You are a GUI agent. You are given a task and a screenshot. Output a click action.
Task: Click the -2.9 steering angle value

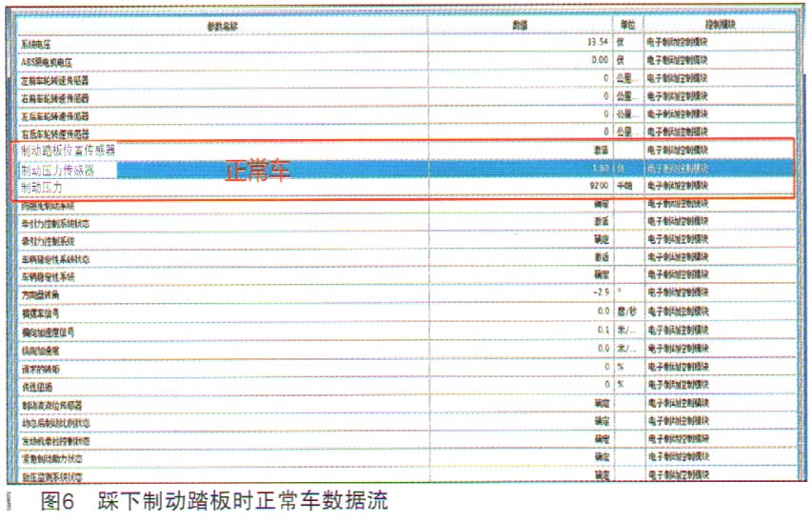[x=599, y=293]
